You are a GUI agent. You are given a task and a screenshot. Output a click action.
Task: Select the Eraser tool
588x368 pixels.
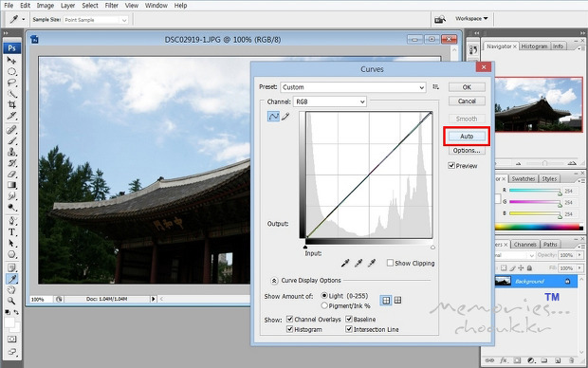click(11, 175)
